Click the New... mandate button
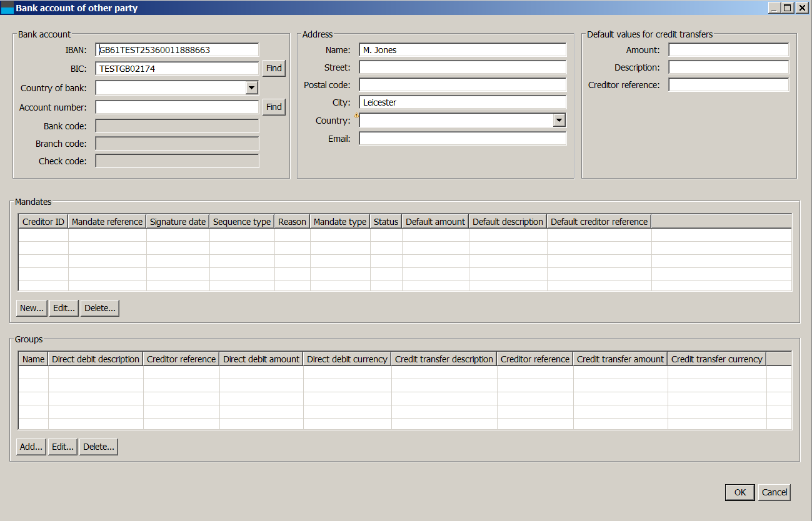 click(x=32, y=308)
